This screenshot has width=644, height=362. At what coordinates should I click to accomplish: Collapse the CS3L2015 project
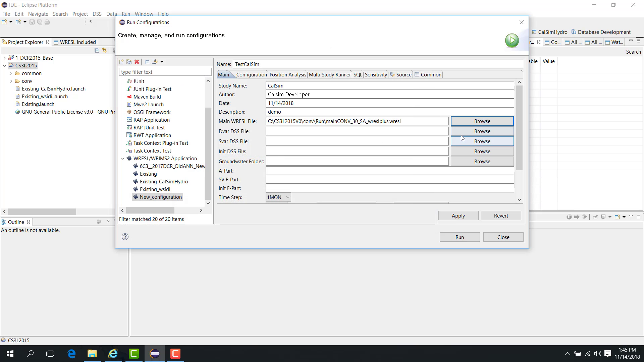pyautogui.click(x=5, y=66)
